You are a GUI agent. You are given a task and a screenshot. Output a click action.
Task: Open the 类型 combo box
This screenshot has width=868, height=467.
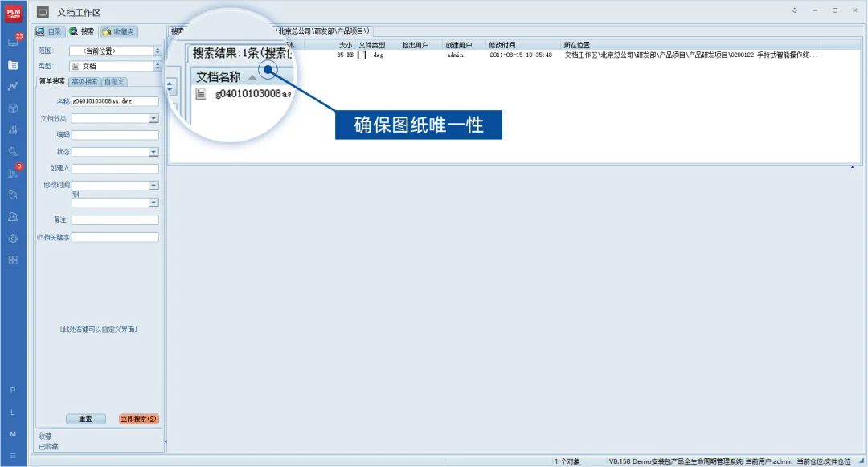pyautogui.click(x=115, y=66)
